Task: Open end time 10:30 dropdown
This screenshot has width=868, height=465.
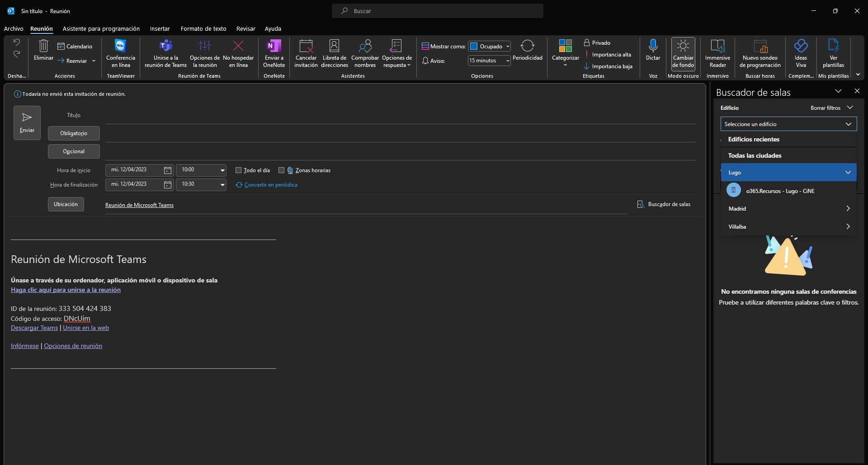Action: pyautogui.click(x=222, y=185)
